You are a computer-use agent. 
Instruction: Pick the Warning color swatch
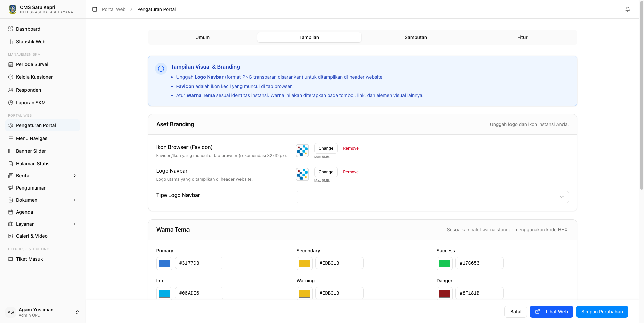point(305,293)
